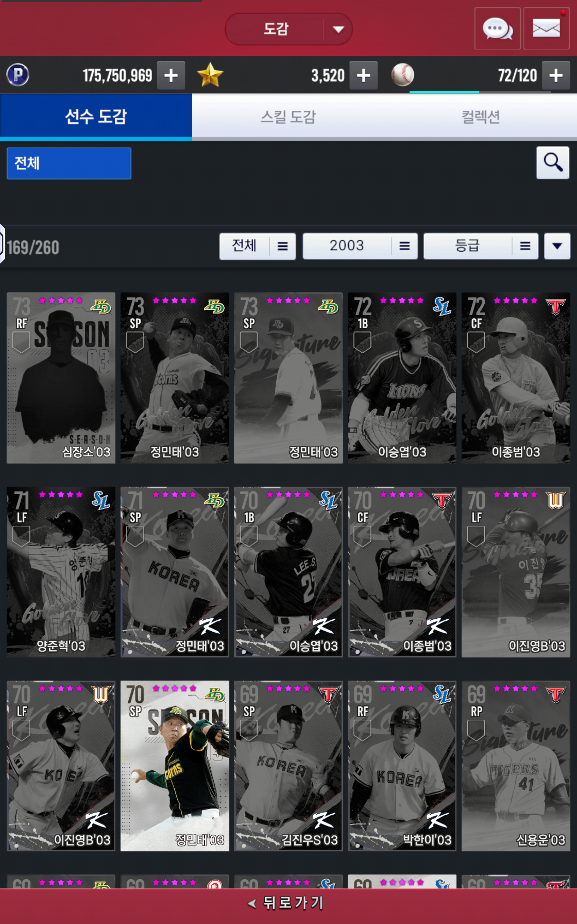
Task: Tap the search magnifier icon
Action: coord(552,163)
